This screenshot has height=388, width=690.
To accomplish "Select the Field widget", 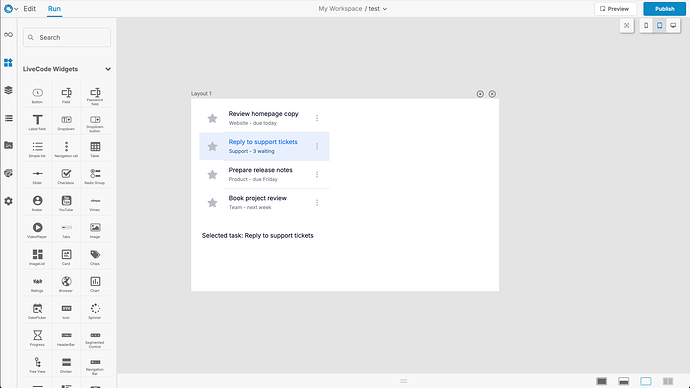I will tap(66, 95).
